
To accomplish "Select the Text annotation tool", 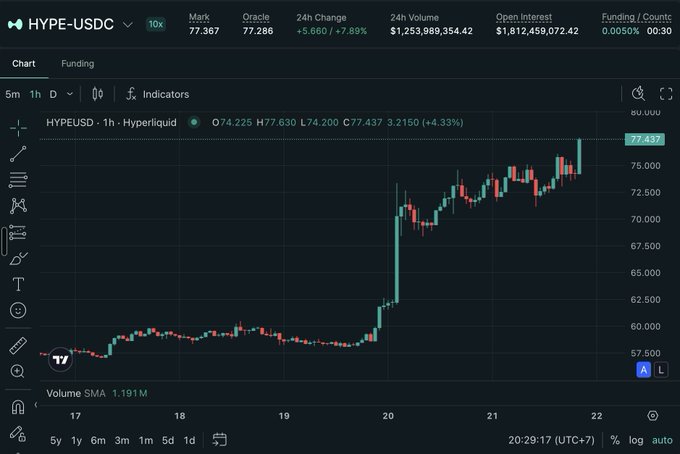I will 18,284.
